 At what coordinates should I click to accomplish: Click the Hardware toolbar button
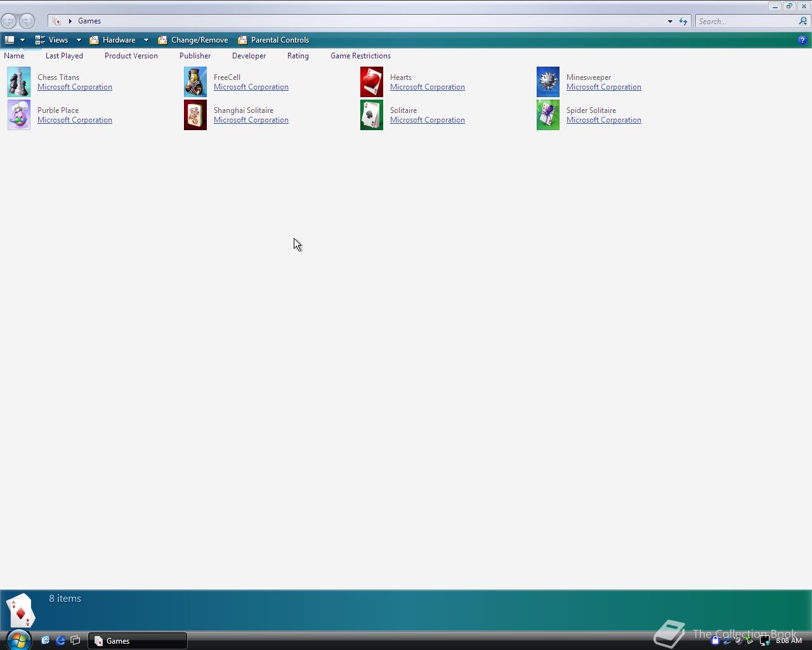pyautogui.click(x=113, y=40)
